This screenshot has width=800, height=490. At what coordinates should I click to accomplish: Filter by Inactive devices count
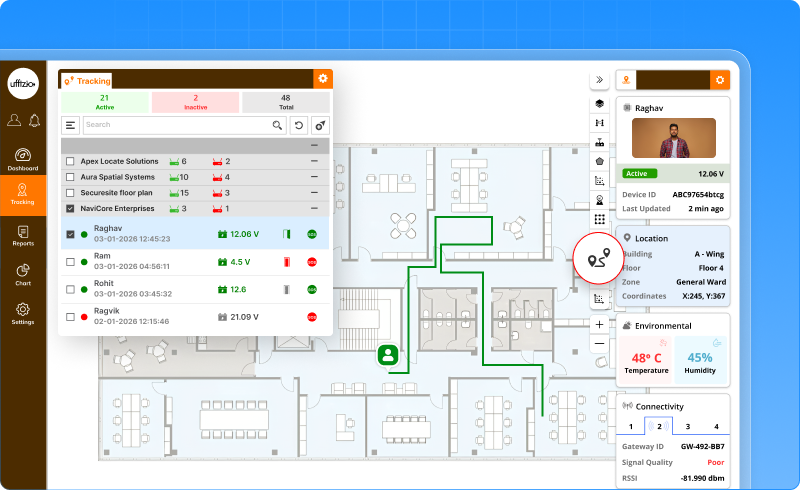(x=195, y=102)
